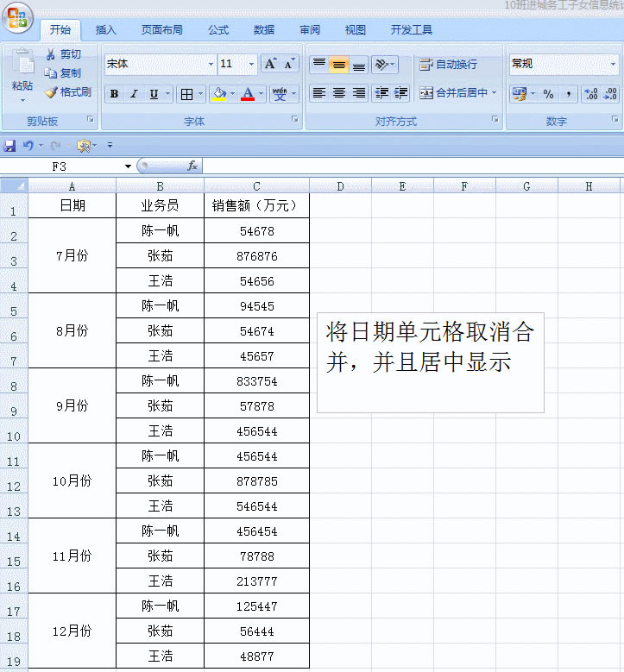The height and width of the screenshot is (672, 624).
Task: Apply cell borders icon
Action: click(x=186, y=94)
